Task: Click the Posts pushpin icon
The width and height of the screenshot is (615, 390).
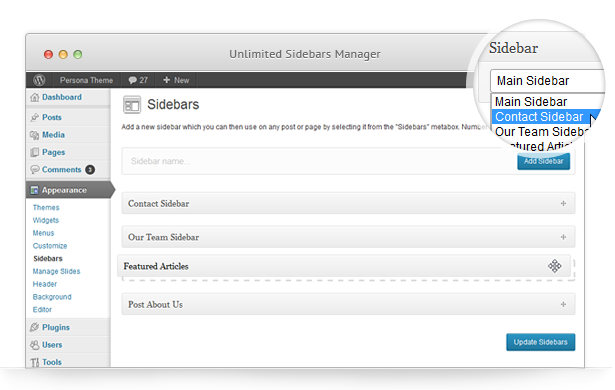Action: coord(35,117)
